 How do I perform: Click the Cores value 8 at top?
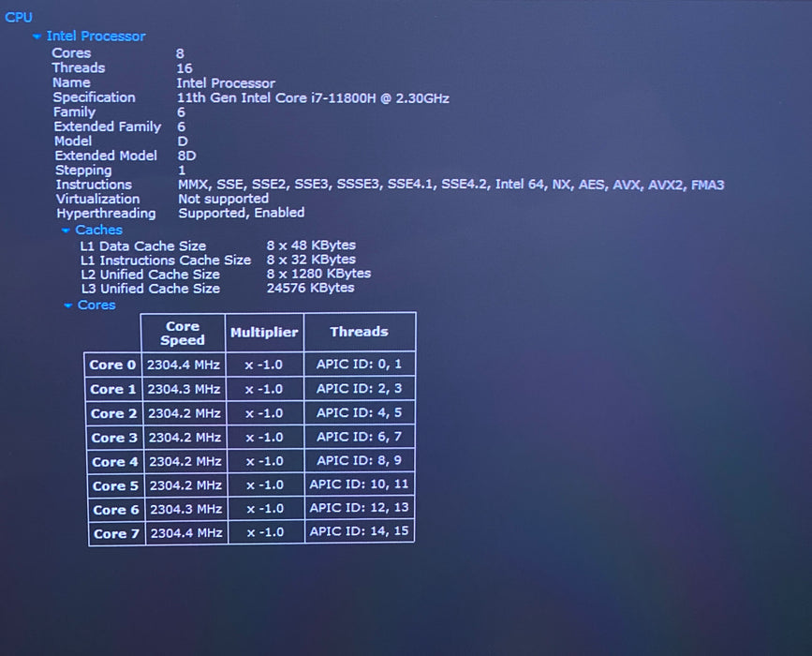point(180,53)
